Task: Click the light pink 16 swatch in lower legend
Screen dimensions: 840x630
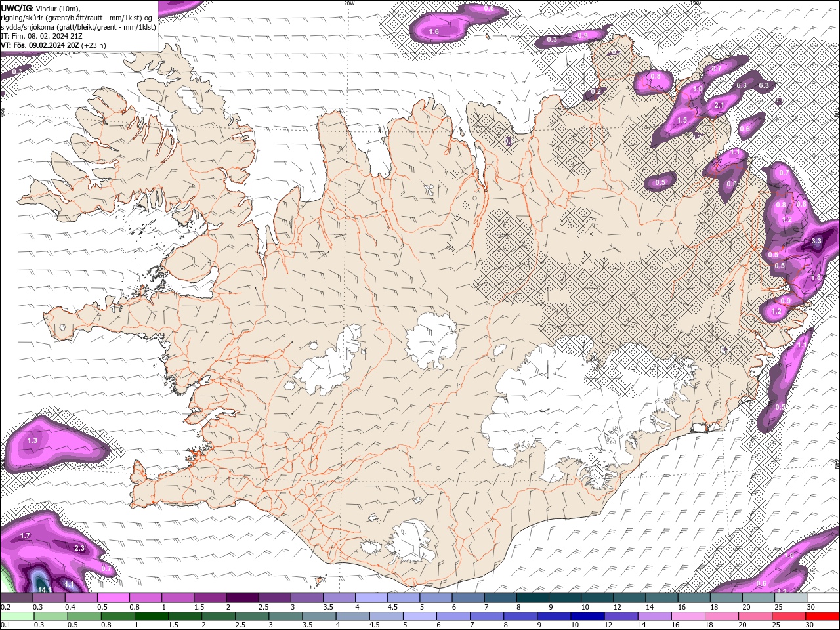Action: (688, 616)
